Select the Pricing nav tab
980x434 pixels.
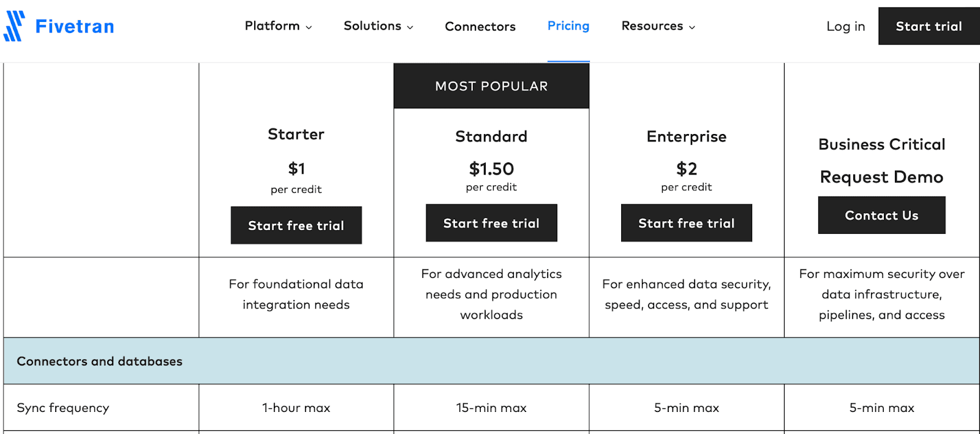point(568,26)
